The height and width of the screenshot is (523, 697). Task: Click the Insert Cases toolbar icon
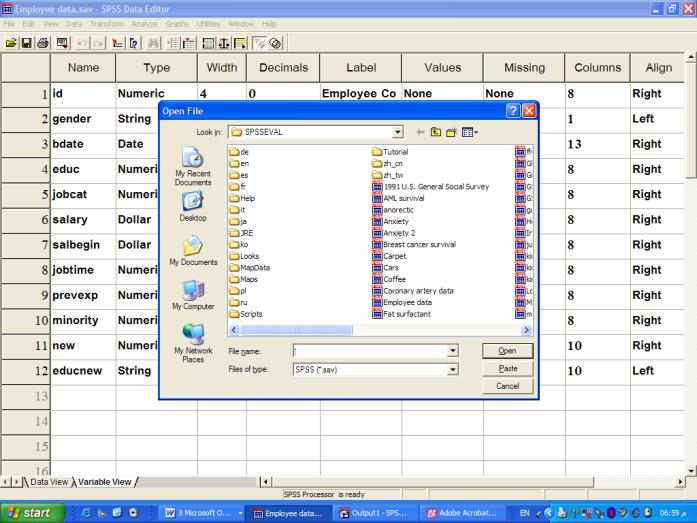click(173, 43)
